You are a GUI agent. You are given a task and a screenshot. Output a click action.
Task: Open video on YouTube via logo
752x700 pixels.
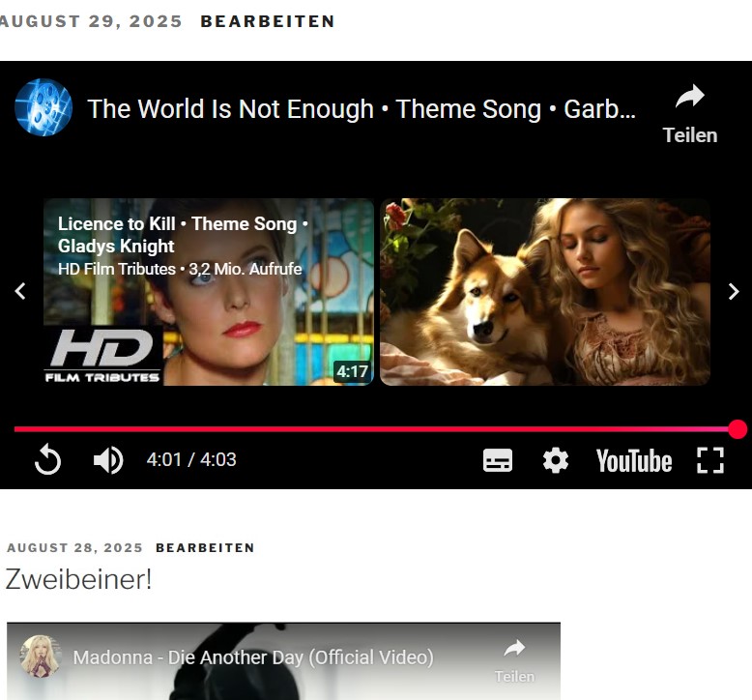[x=633, y=461]
